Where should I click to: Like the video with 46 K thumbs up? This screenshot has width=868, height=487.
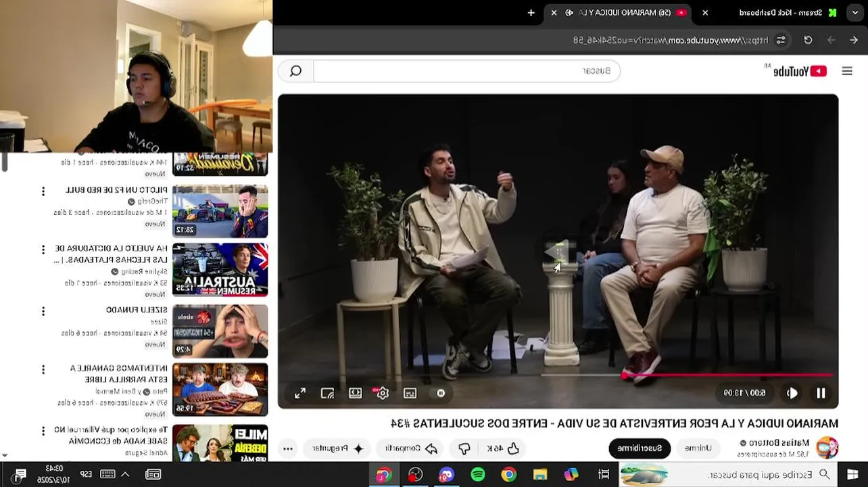[x=504, y=448]
